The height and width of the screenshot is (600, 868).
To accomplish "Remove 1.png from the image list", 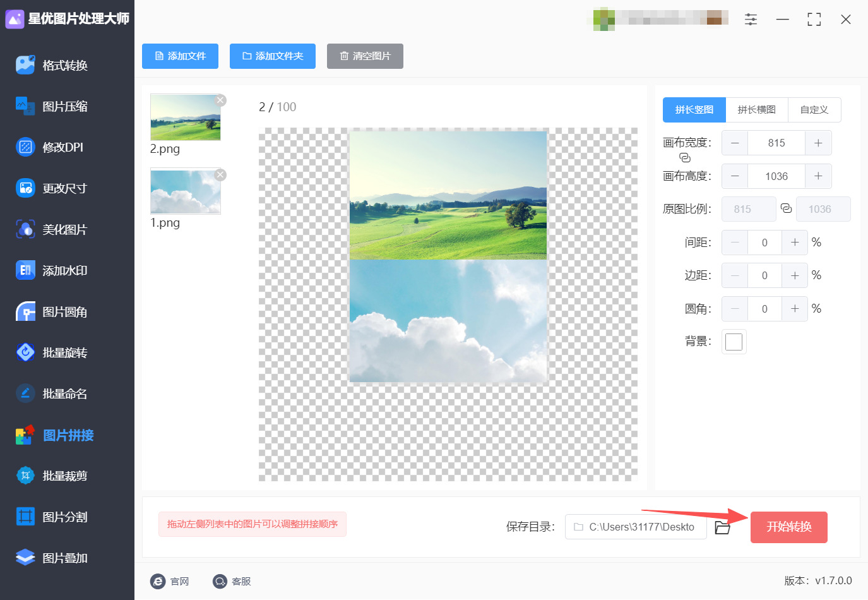I will [220, 175].
